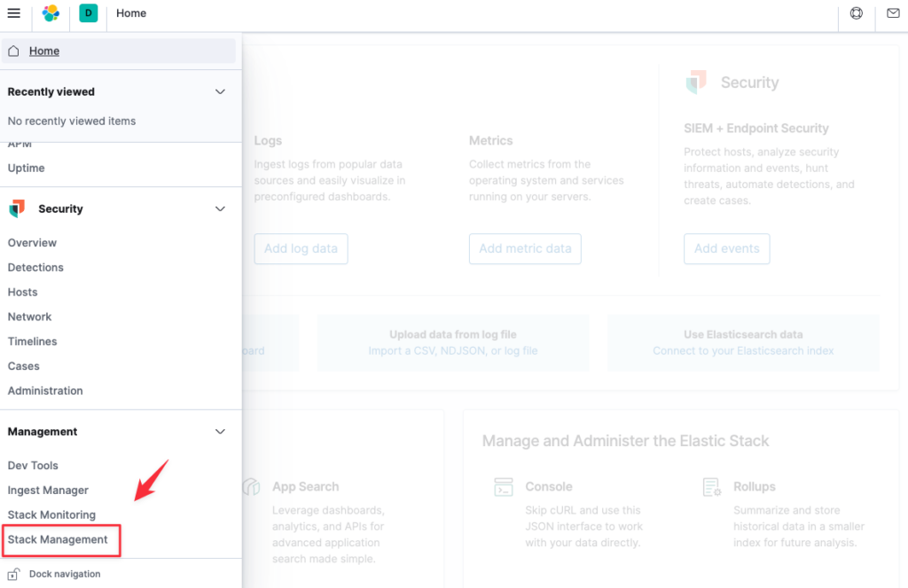Viewport: 908px width, 588px height.
Task: Click the Console heading
Action: (x=549, y=487)
